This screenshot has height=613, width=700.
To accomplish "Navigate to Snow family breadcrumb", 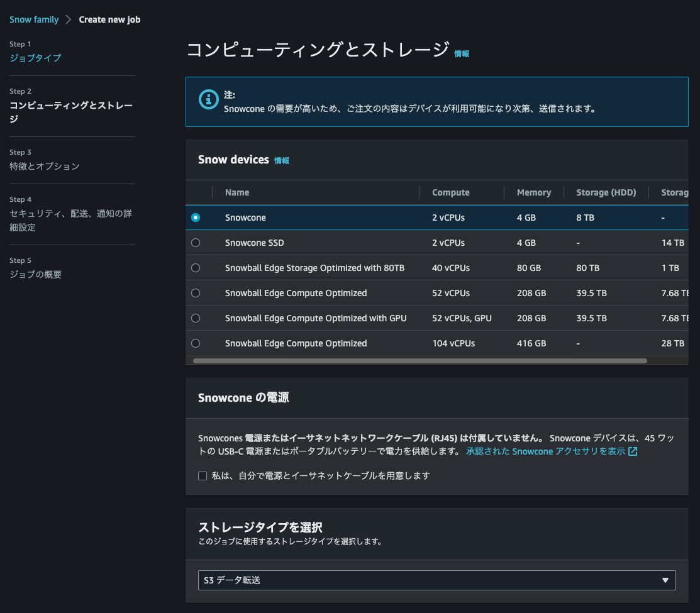I will tap(34, 19).
